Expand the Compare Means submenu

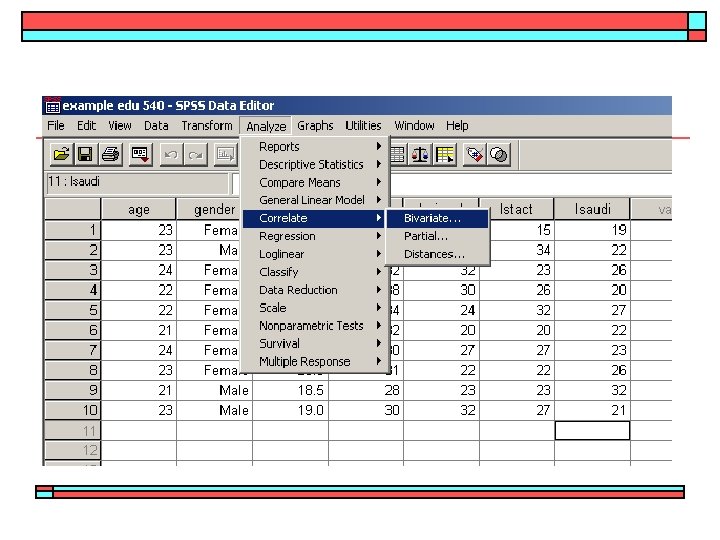[x=315, y=182]
